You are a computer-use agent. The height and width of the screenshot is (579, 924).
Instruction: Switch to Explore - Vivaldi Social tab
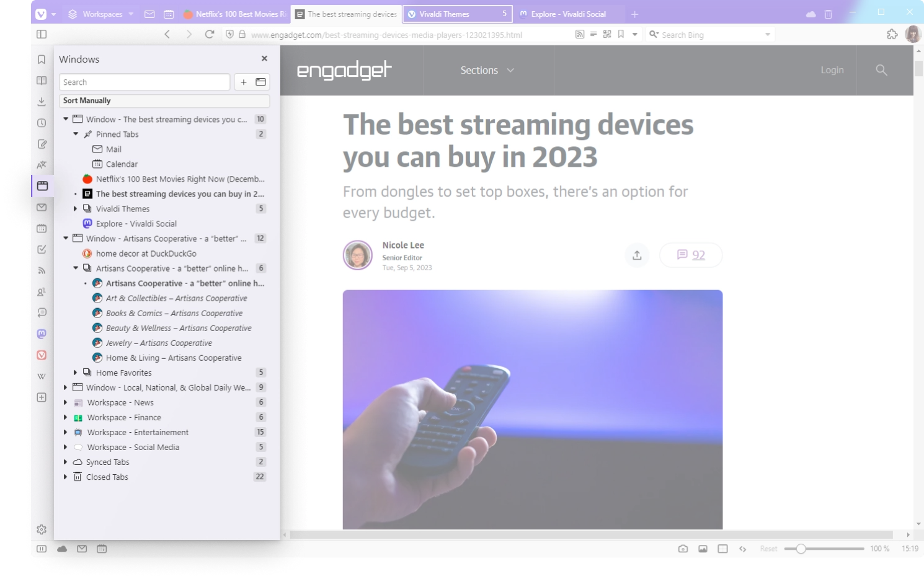click(568, 14)
